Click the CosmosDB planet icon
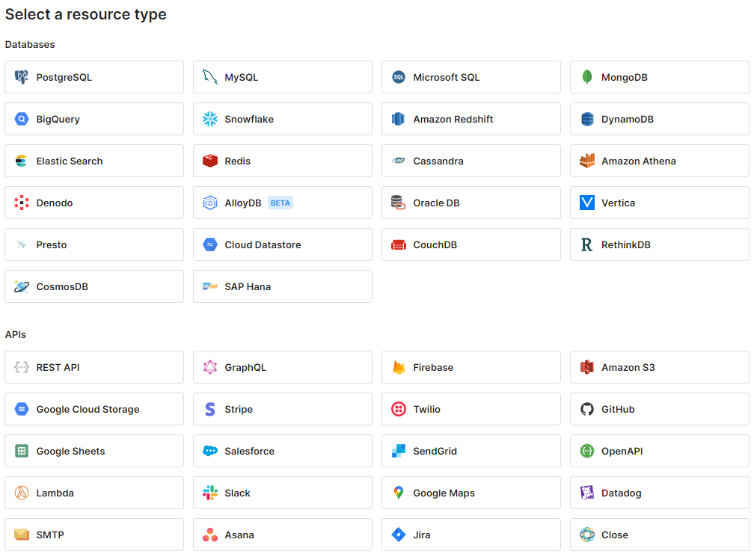Image resolution: width=754 pixels, height=560 pixels. click(21, 286)
